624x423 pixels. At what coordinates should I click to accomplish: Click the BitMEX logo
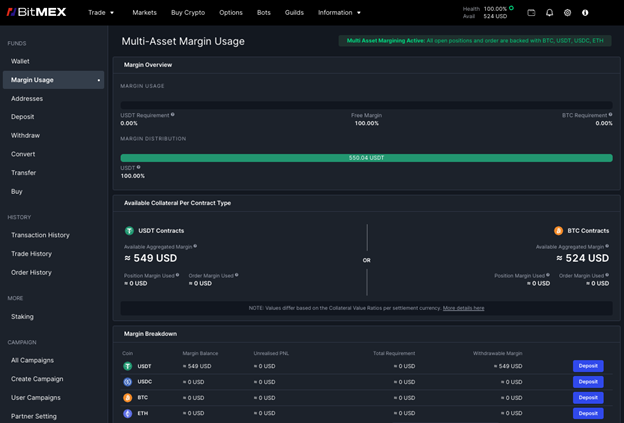point(38,12)
